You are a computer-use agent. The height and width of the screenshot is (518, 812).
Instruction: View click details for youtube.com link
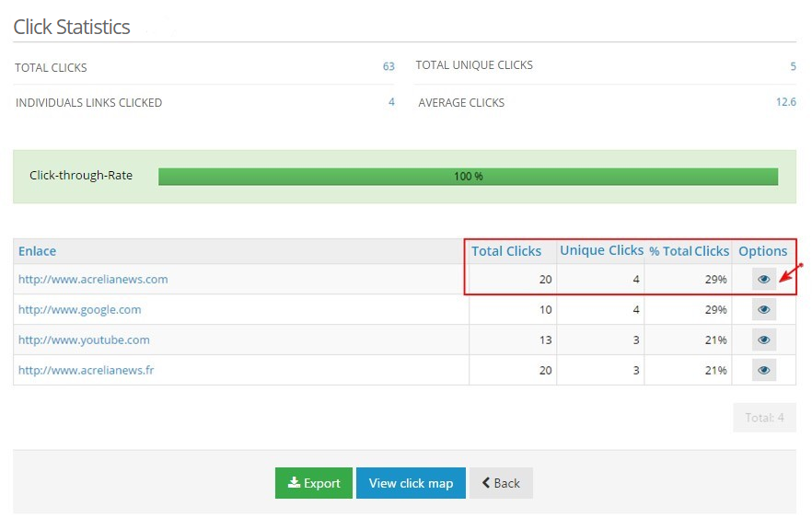[x=764, y=340]
